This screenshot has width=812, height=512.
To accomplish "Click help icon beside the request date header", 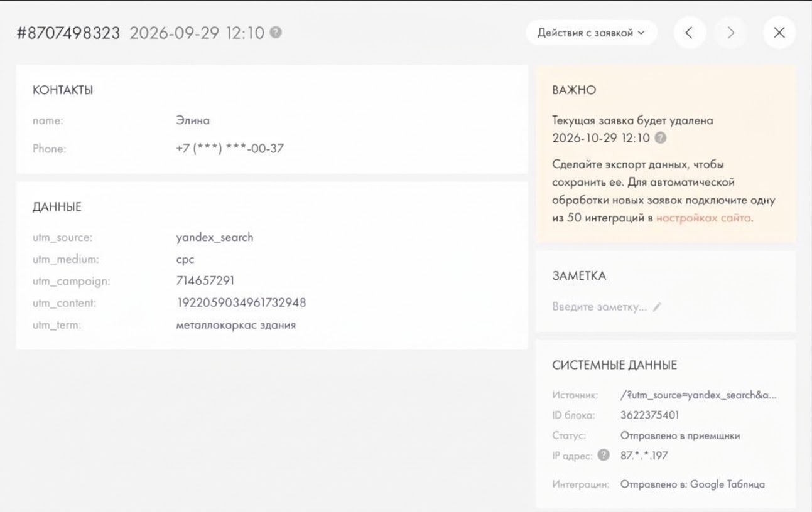I will pyautogui.click(x=276, y=33).
